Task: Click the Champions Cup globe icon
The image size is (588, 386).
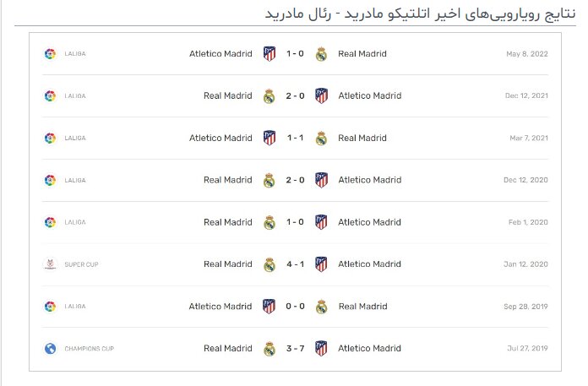Action: pos(50,349)
